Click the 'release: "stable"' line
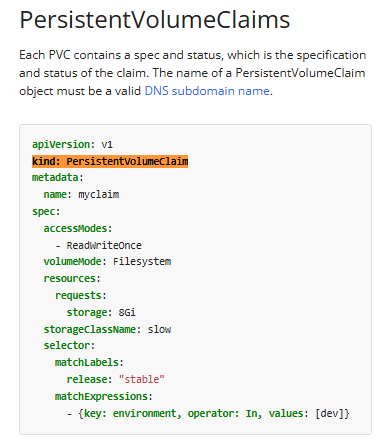 click(116, 379)
